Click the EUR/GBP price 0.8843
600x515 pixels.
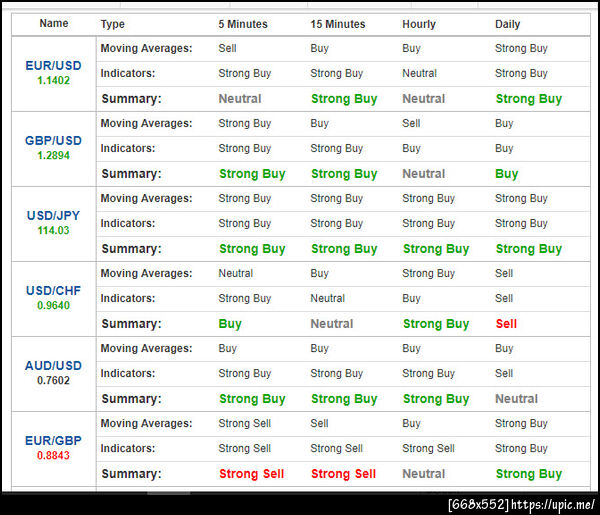point(53,455)
